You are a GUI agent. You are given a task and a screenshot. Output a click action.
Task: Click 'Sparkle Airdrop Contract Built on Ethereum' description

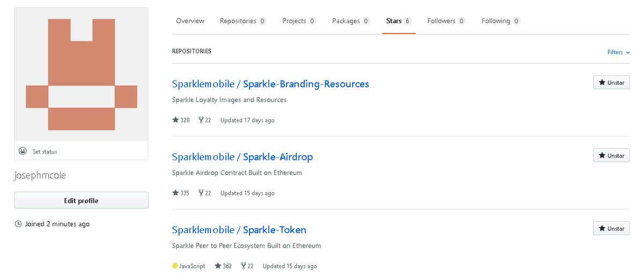(x=237, y=173)
